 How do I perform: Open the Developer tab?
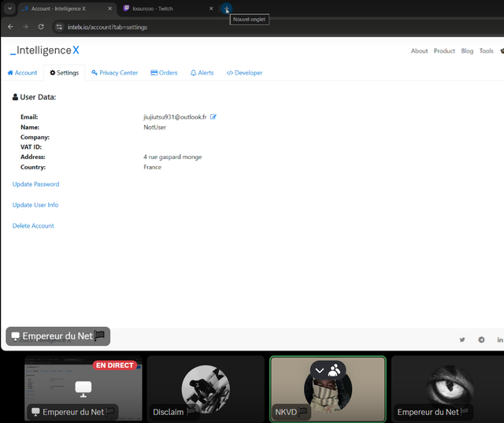coord(244,72)
